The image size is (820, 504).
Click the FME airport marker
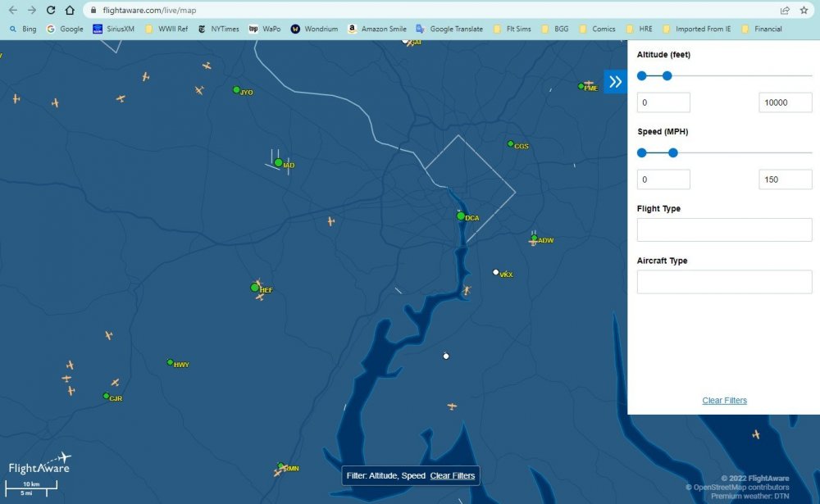tap(580, 85)
